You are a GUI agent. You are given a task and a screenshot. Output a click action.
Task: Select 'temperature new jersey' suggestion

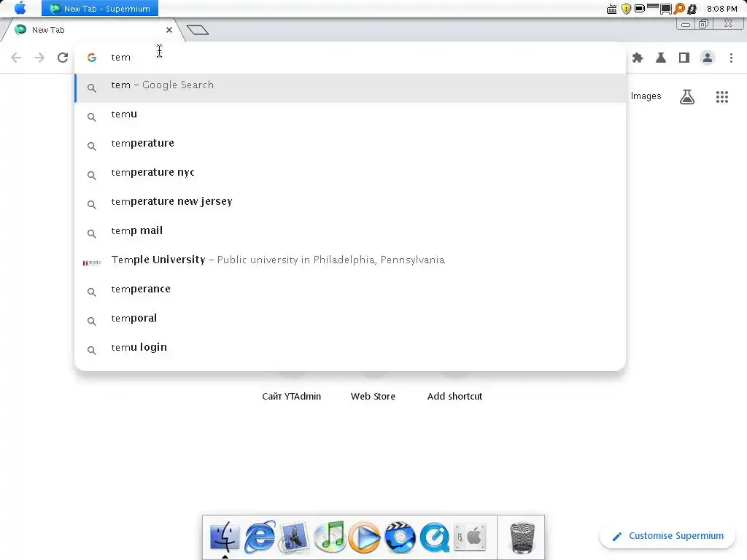[x=350, y=204]
